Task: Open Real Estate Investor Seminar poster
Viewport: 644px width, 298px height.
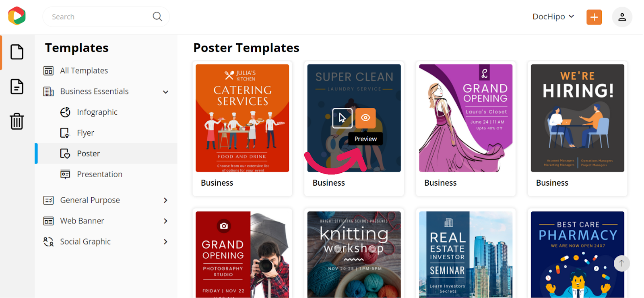Action: (466, 255)
